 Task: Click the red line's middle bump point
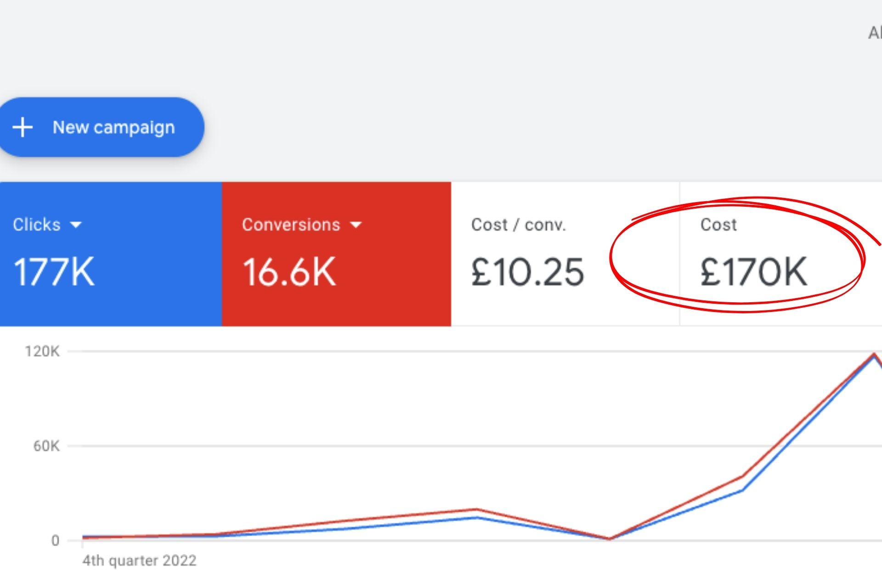477,509
